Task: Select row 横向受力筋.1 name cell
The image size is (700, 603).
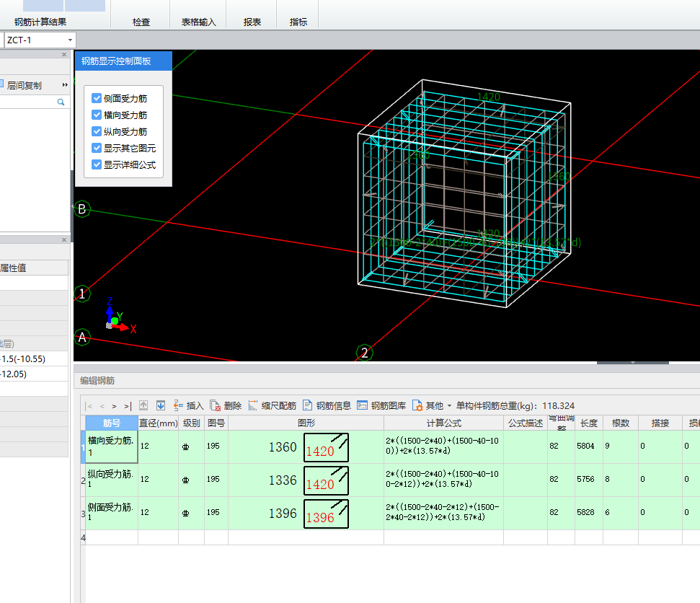Action: [112, 446]
